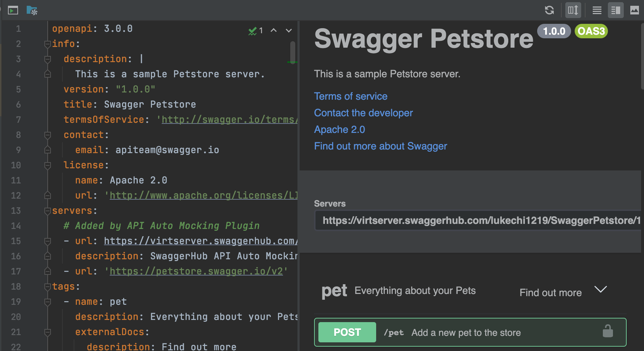Image resolution: width=644 pixels, height=351 pixels.
Task: Click the email apiteam@swagger.io line
Action: click(x=147, y=150)
